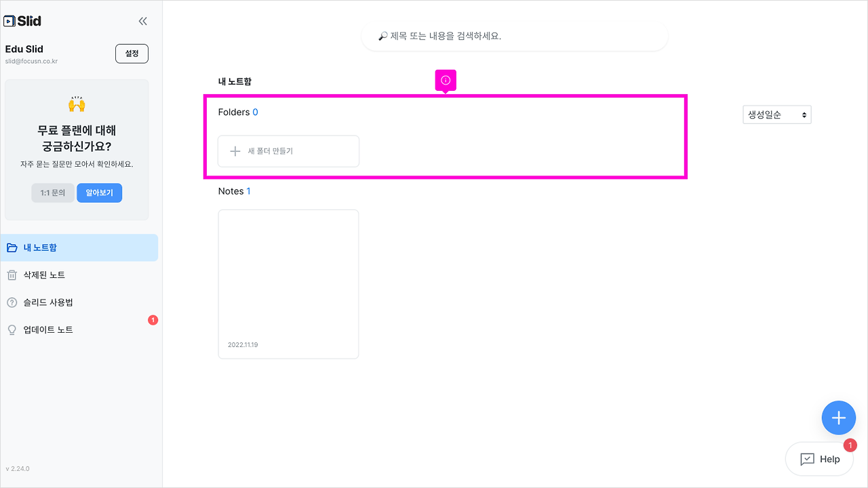
Task: Open 업데이트 노트 via the lightbulb icon
Action: [12, 329]
